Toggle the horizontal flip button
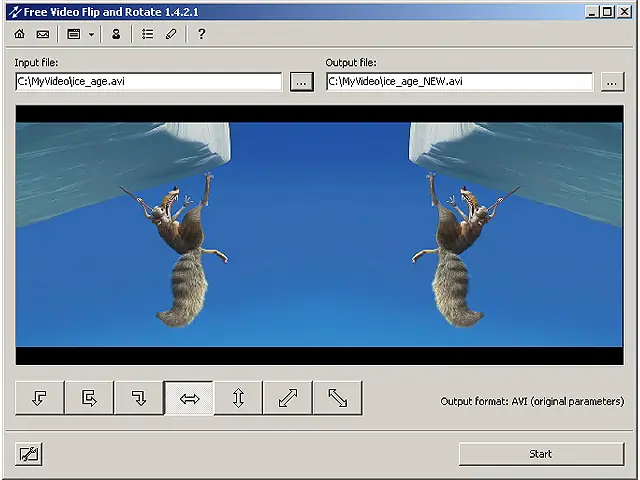640x480 pixels. pyautogui.click(x=189, y=398)
